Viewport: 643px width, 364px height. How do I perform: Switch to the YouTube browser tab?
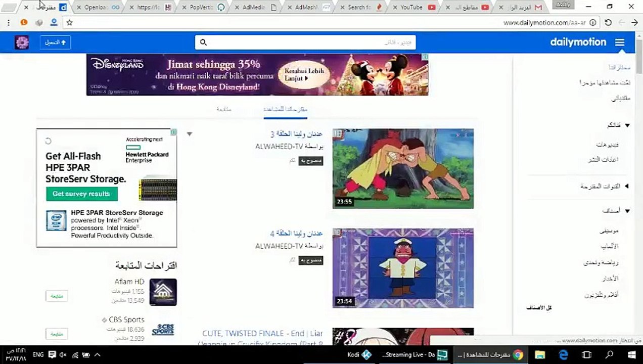click(x=411, y=8)
